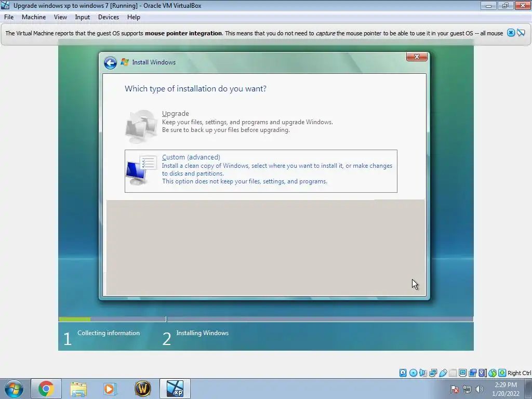Viewport: 532px width, 399px height.
Task: Click the taskbar clock showing 2:29 PM
Action: click(506, 385)
